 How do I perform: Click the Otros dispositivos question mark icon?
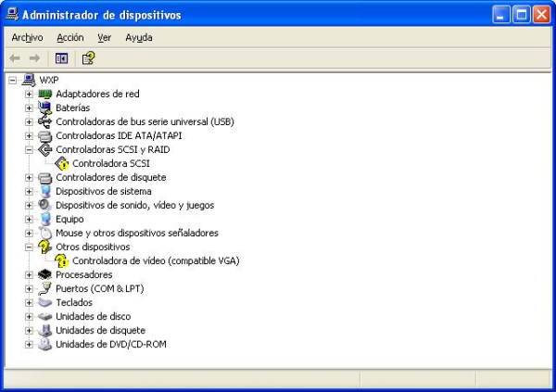[45, 247]
